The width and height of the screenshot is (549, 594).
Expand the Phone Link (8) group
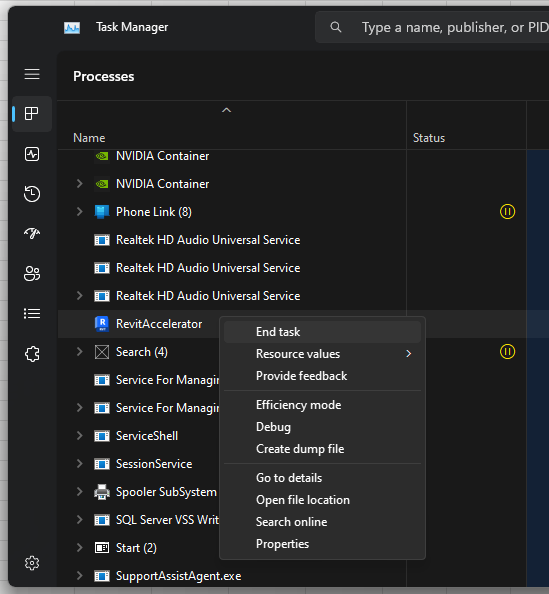[x=80, y=212]
